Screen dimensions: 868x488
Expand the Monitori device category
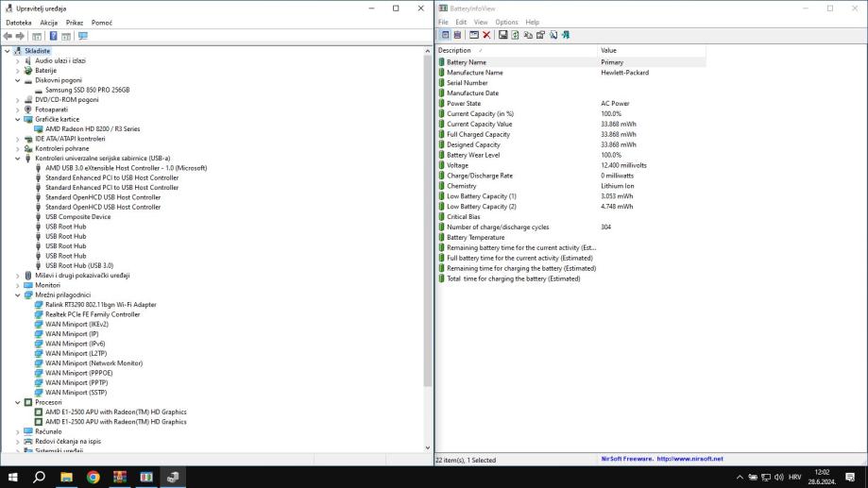click(x=17, y=285)
